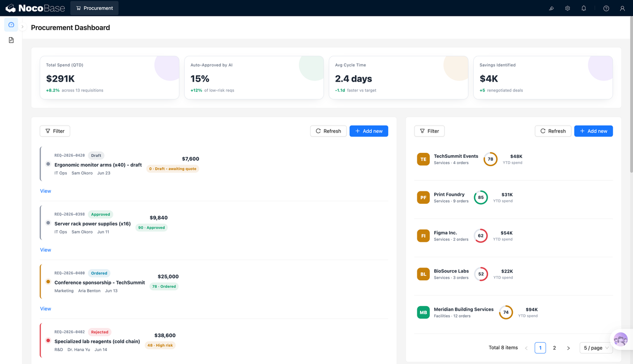Viewport: 633px width, 364px height.
Task: Click the refresh arrow icon in suppliers panel
Action: (x=543, y=131)
